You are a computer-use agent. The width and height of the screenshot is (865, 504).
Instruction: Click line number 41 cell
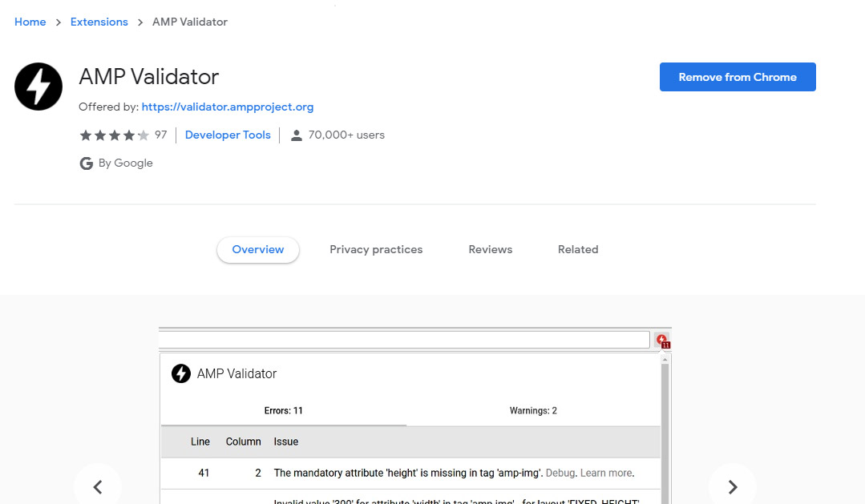click(204, 473)
